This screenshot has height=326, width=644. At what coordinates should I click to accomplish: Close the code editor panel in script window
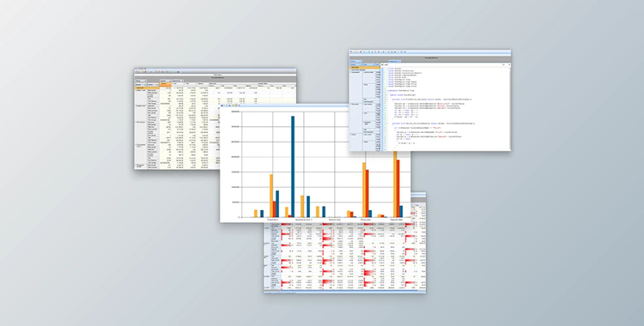[x=509, y=64]
